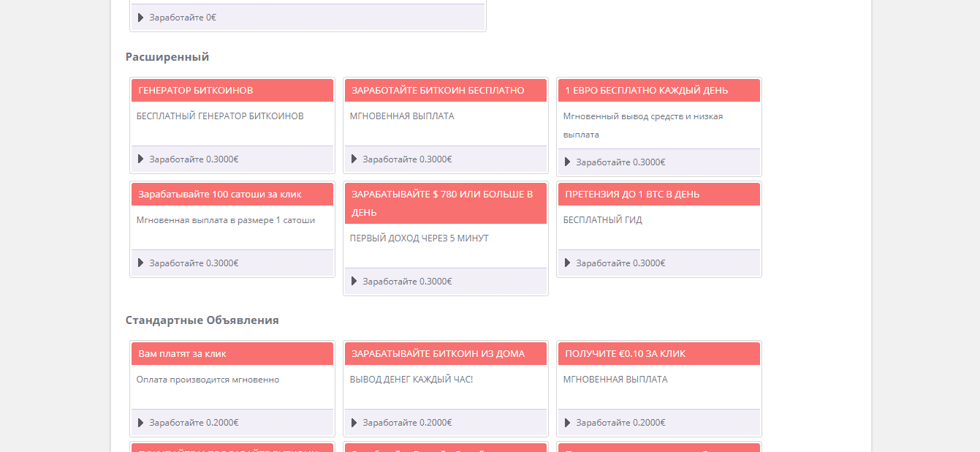Screen dimensions: 980x452
Task: Click arrow icon in ПРЕТЕНЗИЯ ДО 1 BTC card
Action: (567, 263)
